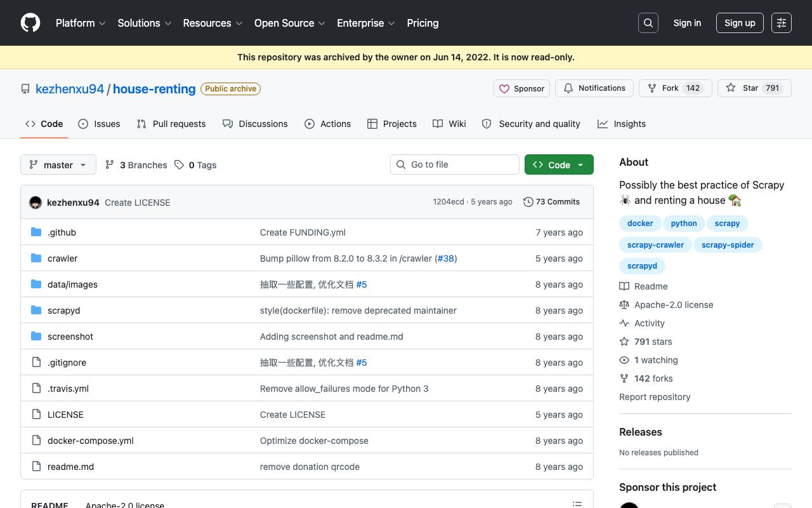The height and width of the screenshot is (508, 812).
Task: Click the scrapy-spider topic tag
Action: pos(728,245)
